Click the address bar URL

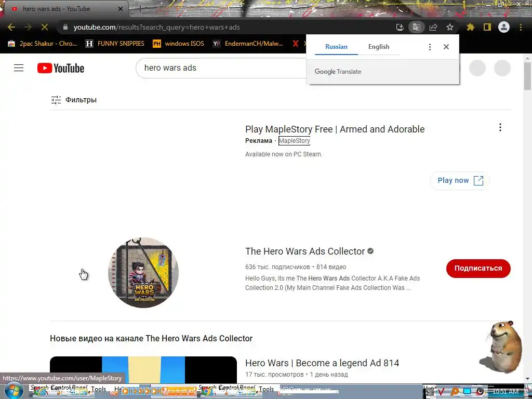[x=156, y=27]
